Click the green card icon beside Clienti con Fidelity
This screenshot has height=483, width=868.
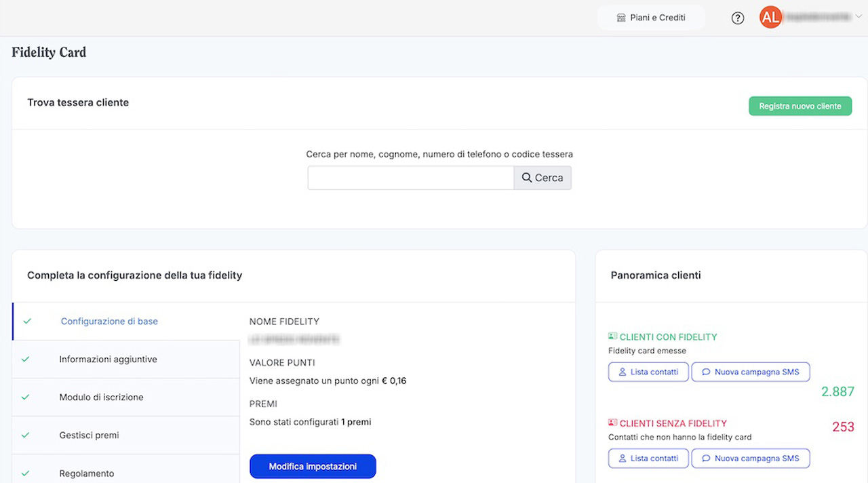click(613, 336)
